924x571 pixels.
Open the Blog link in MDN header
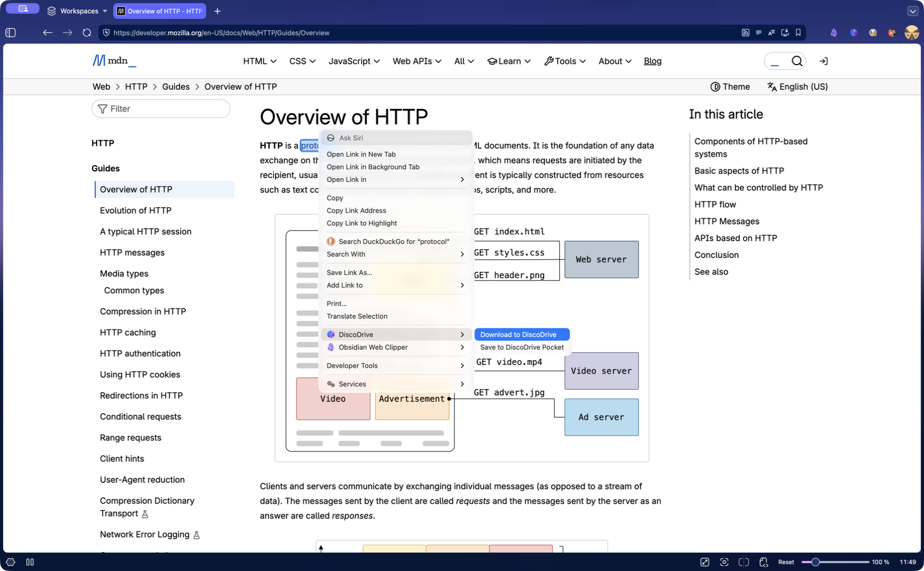point(652,61)
